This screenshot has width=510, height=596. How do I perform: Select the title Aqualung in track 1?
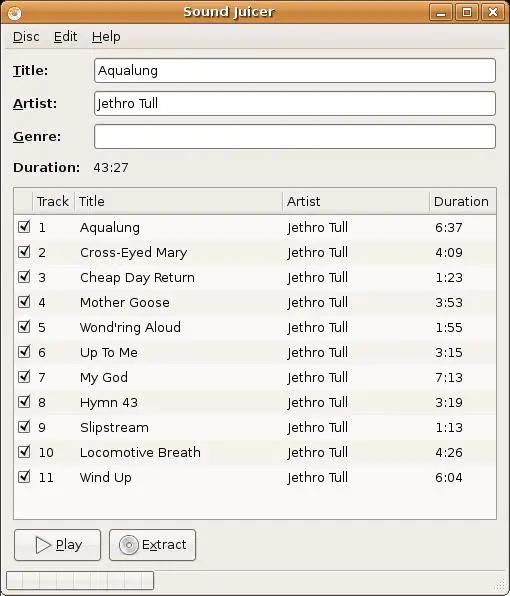[110, 227]
